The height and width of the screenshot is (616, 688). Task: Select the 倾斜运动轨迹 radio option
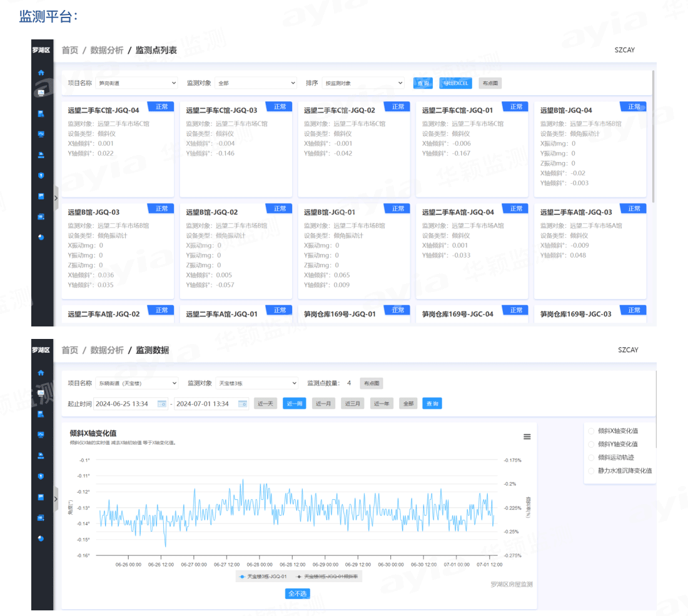591,457
